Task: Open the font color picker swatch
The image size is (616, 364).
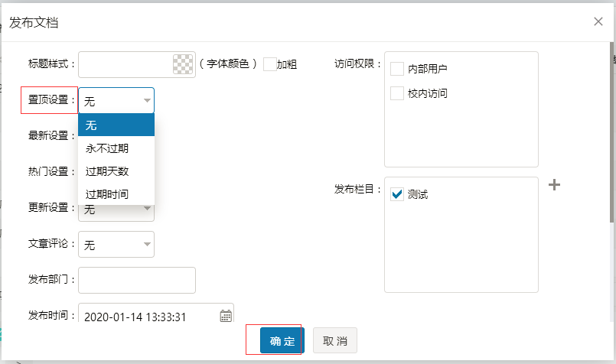Action: click(x=183, y=65)
